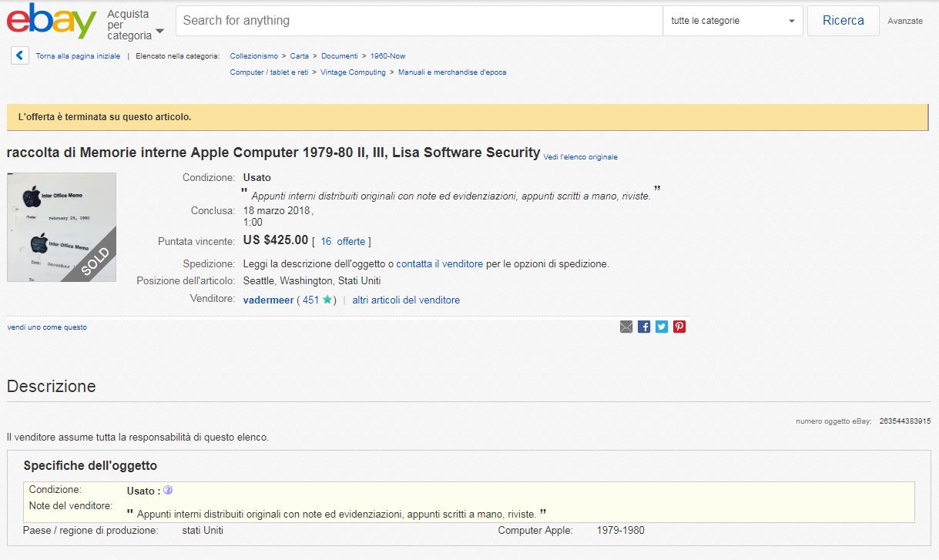
Task: Open seller vadermeer profile
Action: click(268, 300)
